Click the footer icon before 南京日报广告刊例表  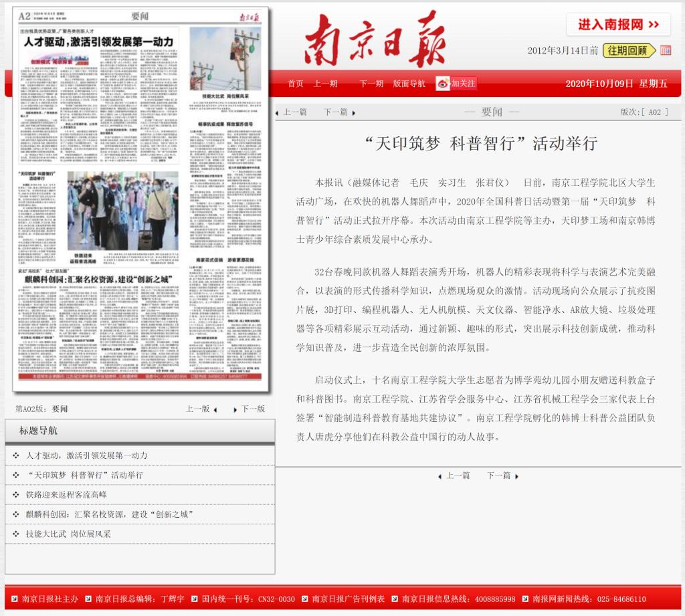304,599
